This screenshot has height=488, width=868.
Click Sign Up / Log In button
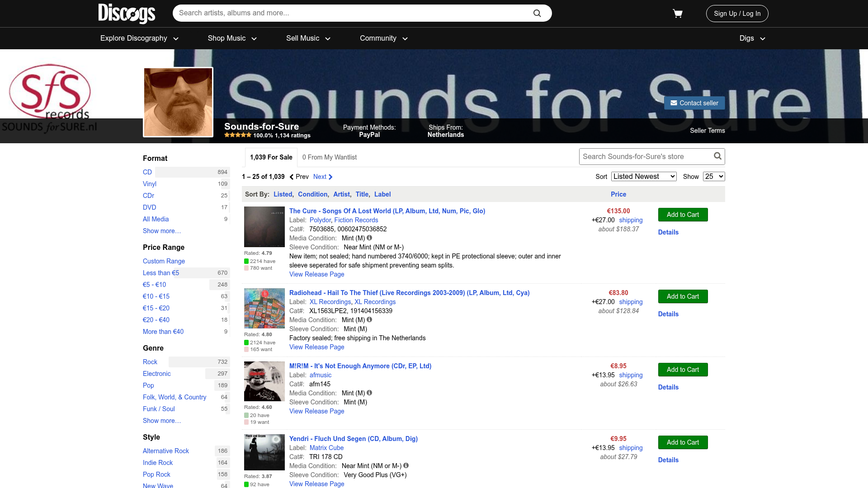tap(737, 14)
